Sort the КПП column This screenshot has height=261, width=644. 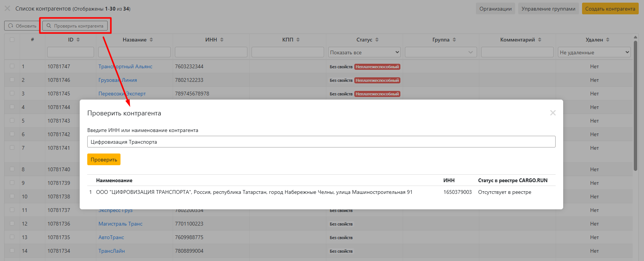pos(298,40)
